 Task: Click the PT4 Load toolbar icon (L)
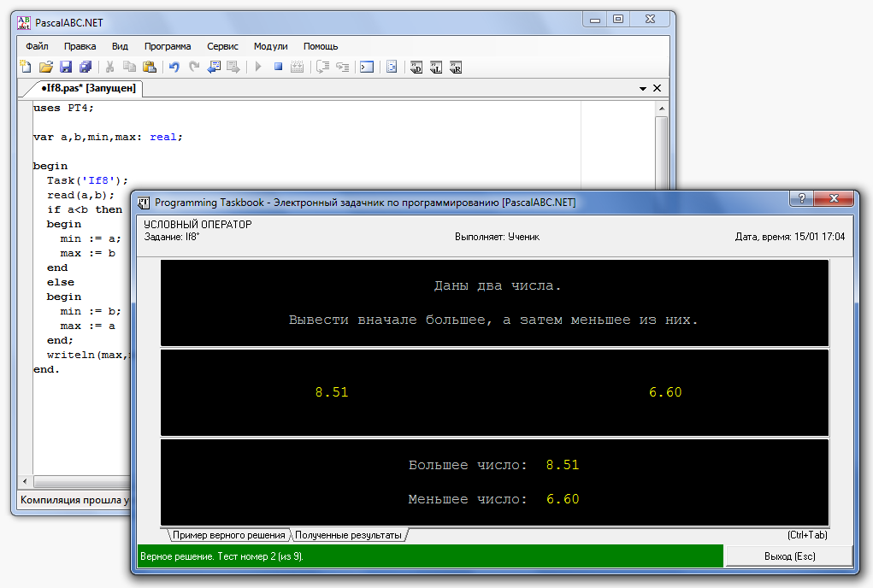(x=436, y=67)
